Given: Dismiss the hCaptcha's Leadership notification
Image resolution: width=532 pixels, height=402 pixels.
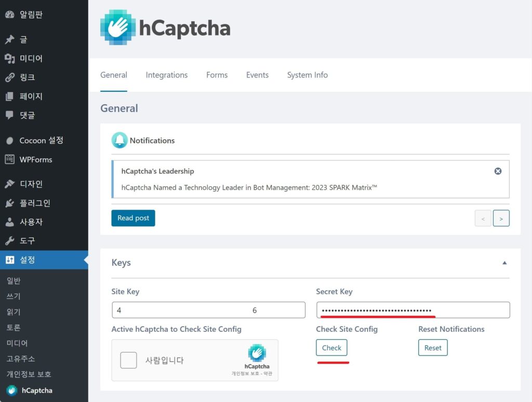Looking at the screenshot, I should [x=498, y=171].
